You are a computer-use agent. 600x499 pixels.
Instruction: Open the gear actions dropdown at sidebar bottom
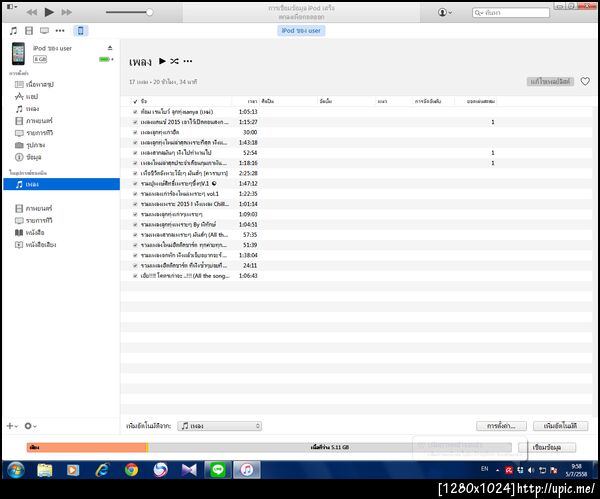pos(30,426)
